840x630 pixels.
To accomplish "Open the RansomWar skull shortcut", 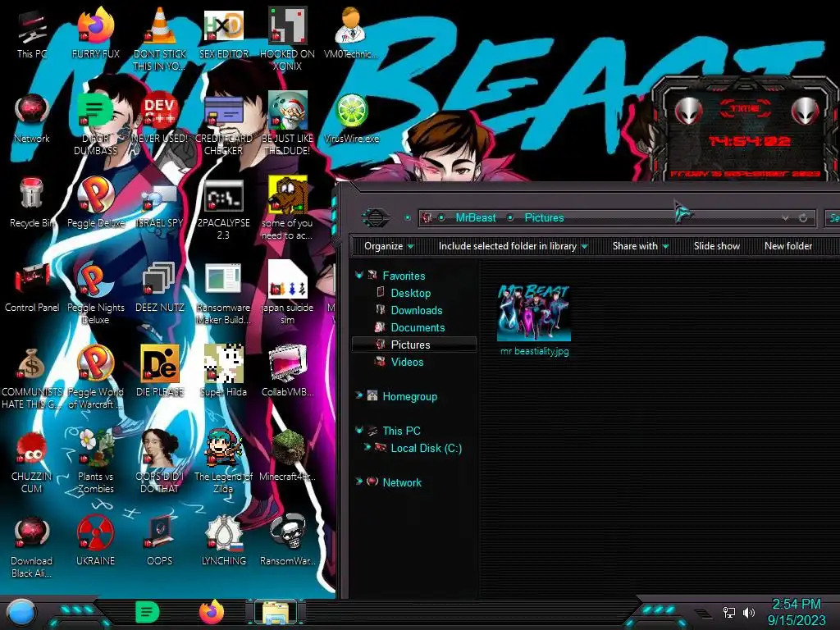I will point(287,540).
